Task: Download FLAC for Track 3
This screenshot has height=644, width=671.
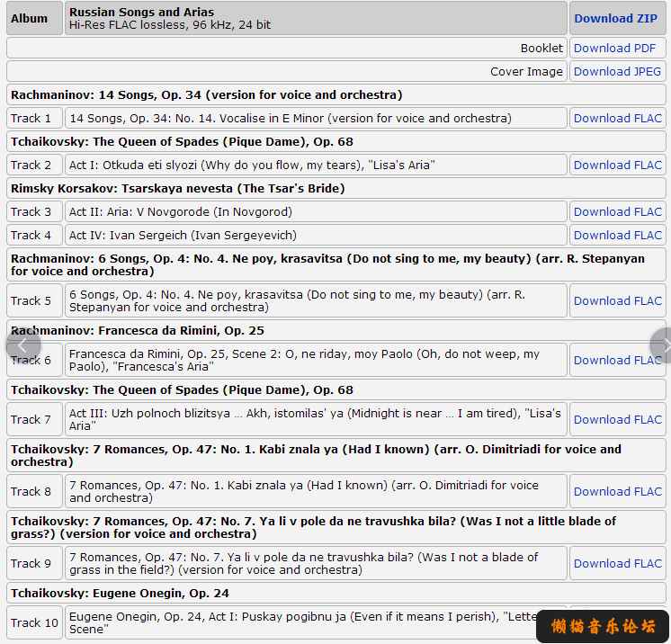Action: click(618, 211)
